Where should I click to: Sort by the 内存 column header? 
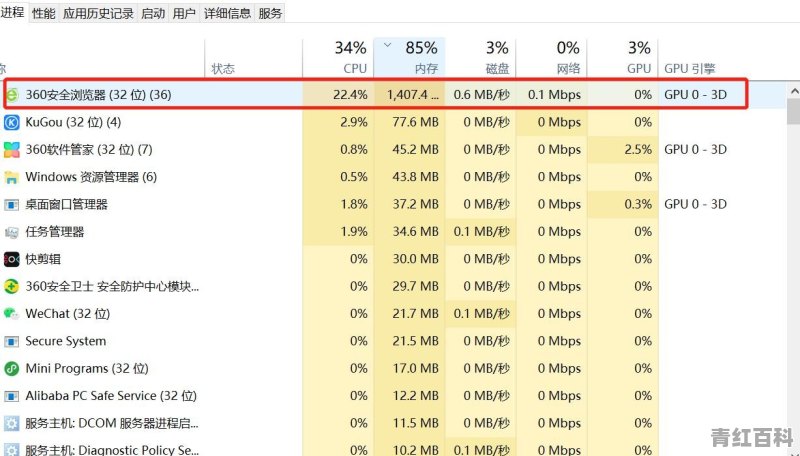click(x=409, y=58)
